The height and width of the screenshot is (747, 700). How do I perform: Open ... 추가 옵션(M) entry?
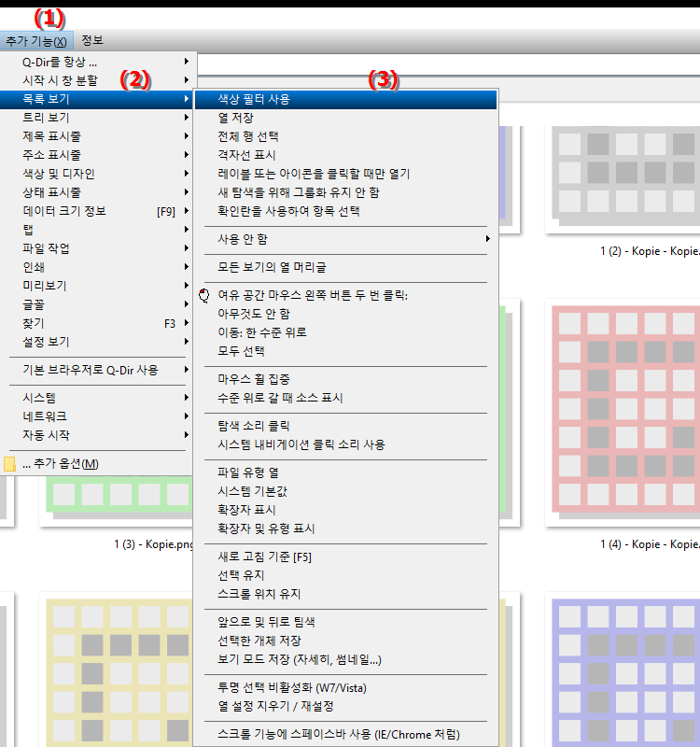[x=98, y=463]
